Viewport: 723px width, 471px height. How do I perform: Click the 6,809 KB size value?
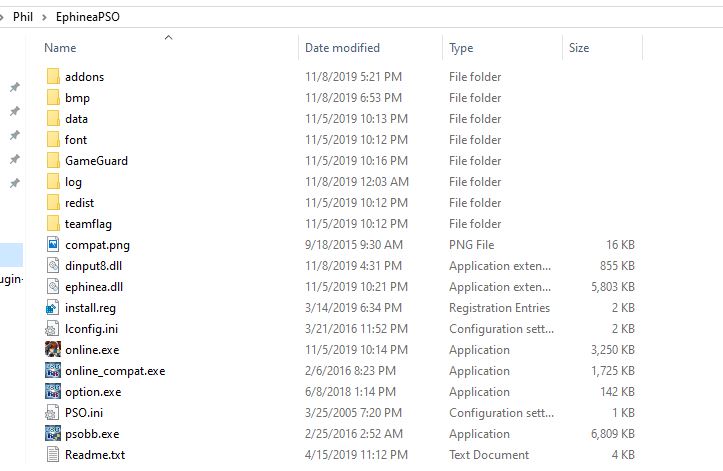613,434
